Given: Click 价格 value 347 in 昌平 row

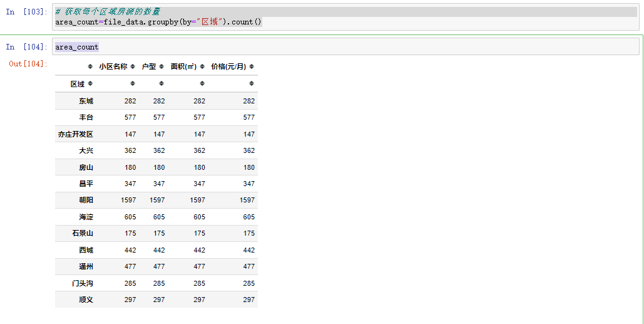Looking at the screenshot, I should point(249,184).
